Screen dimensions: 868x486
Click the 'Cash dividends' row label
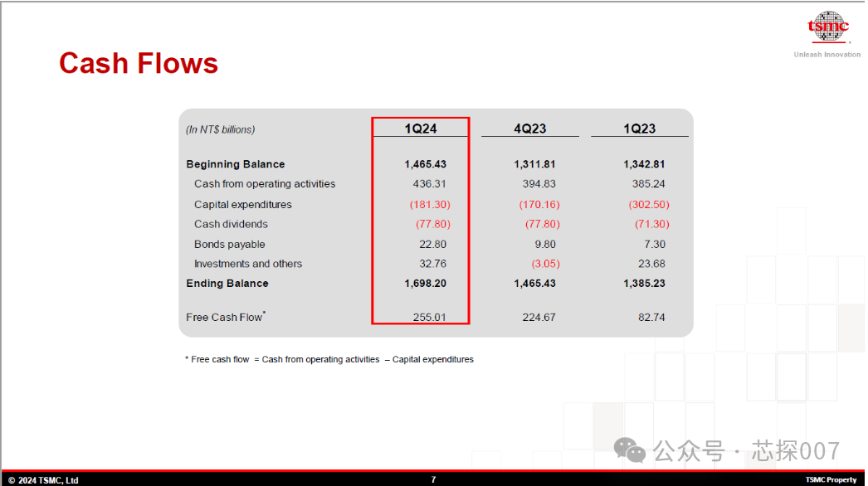point(231,224)
